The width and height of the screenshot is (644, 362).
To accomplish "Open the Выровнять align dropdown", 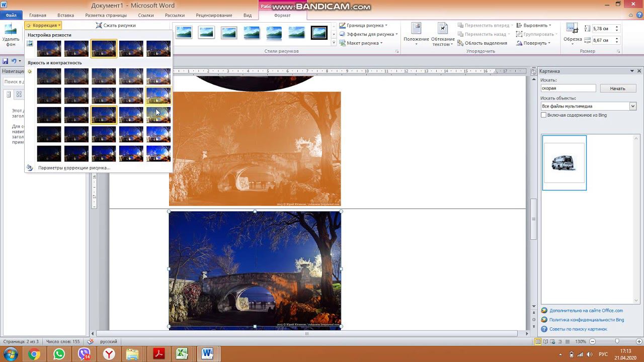I will click(x=534, y=25).
